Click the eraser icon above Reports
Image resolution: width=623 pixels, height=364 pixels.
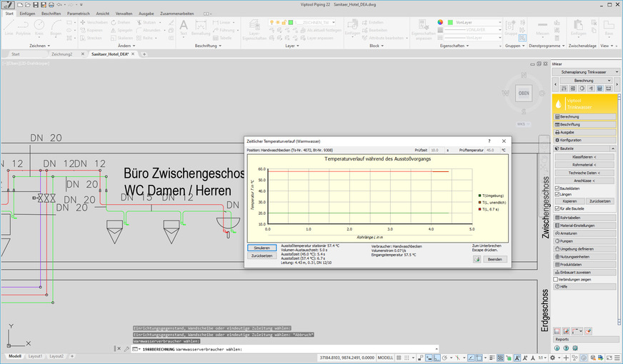click(589, 331)
